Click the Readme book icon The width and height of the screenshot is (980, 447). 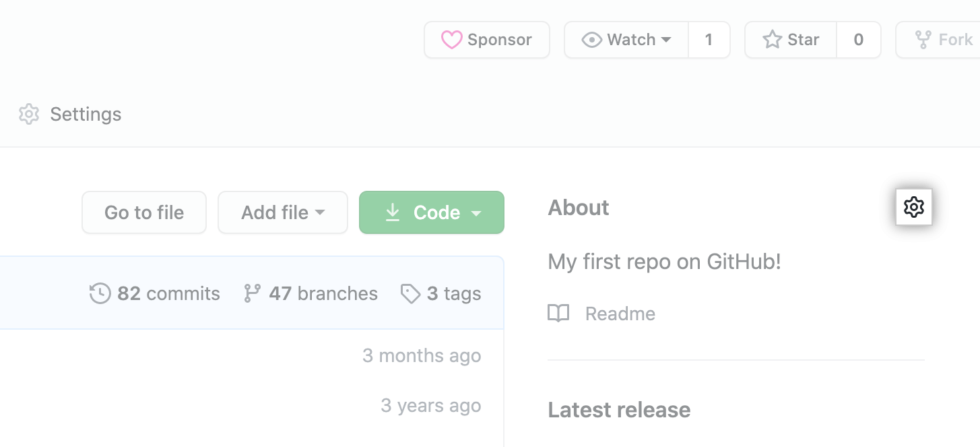[558, 313]
